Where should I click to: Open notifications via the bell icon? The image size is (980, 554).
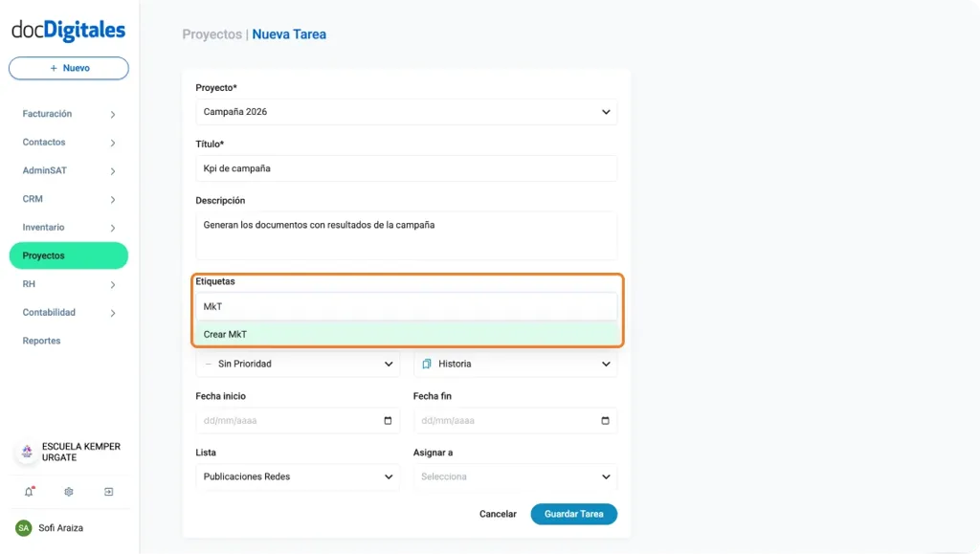(28, 491)
